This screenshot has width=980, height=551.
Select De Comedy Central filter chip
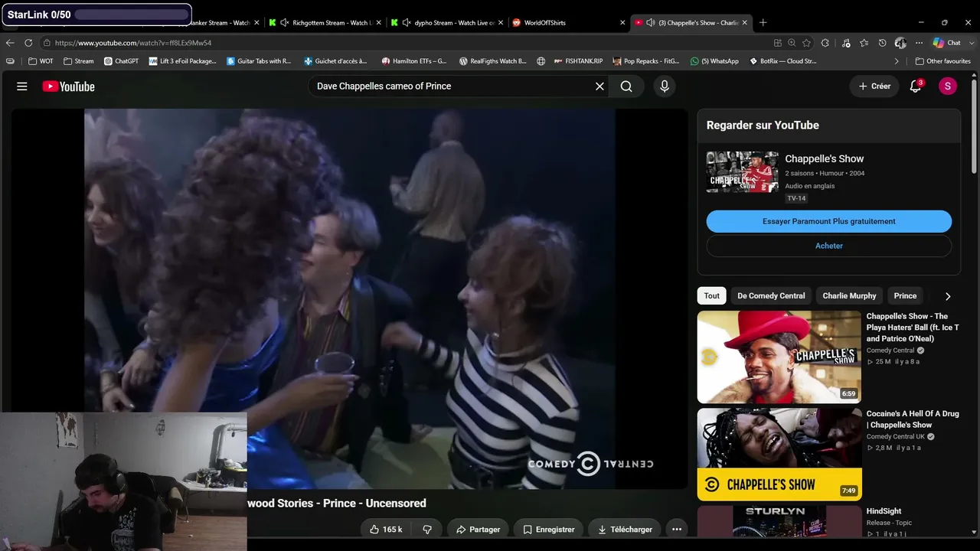pos(771,296)
